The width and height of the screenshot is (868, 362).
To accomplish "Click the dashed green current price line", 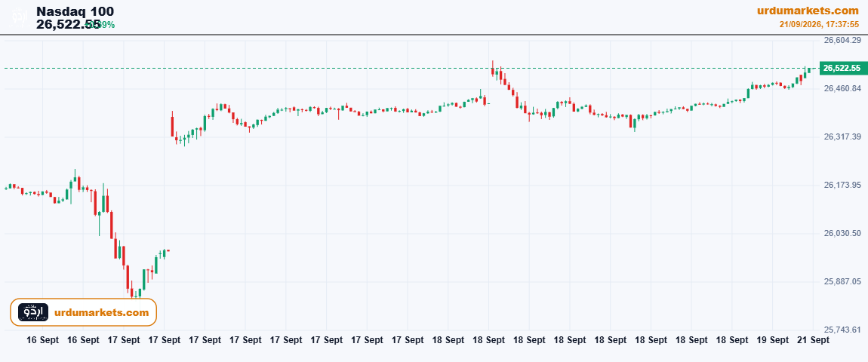I will [x=410, y=68].
